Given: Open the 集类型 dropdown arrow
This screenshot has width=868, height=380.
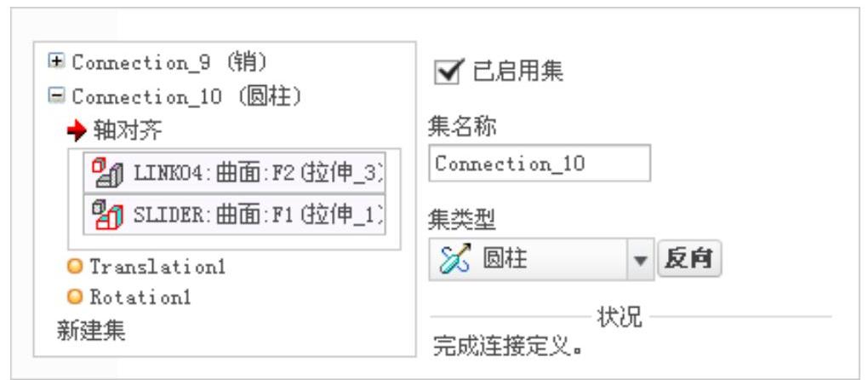Looking at the screenshot, I should click(641, 260).
